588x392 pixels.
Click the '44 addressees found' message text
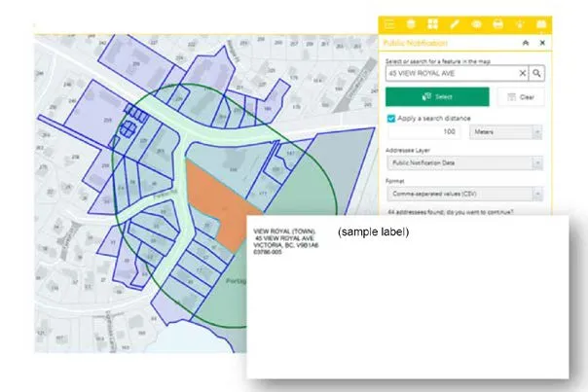pyautogui.click(x=451, y=212)
